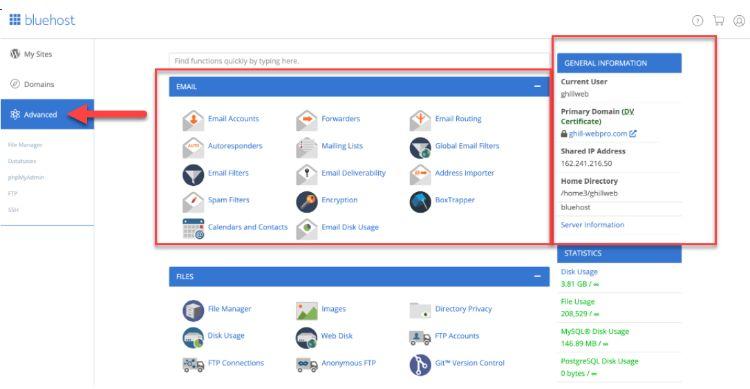
Task: Open the Mailing Lists icon
Action: (x=307, y=147)
